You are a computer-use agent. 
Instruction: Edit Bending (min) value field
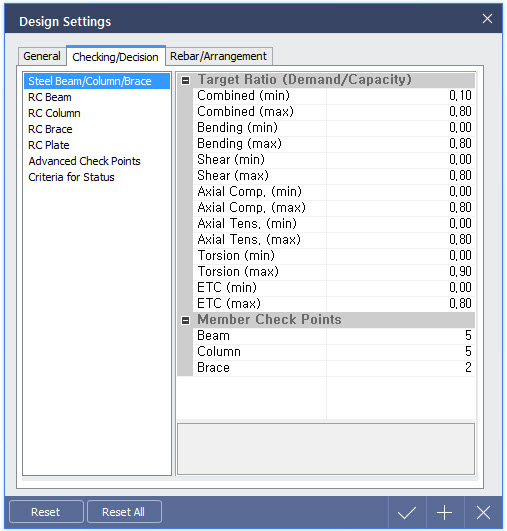point(401,127)
